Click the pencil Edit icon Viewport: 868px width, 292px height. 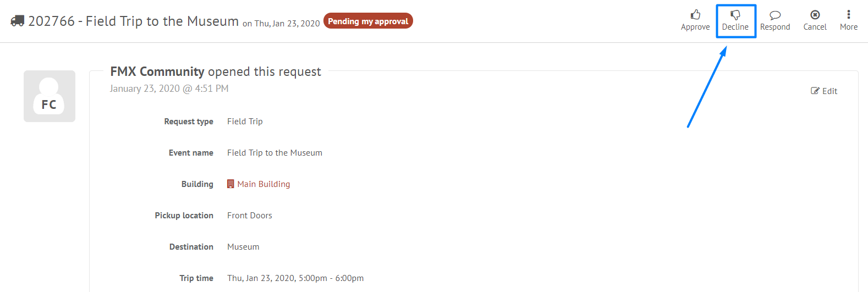pyautogui.click(x=815, y=91)
